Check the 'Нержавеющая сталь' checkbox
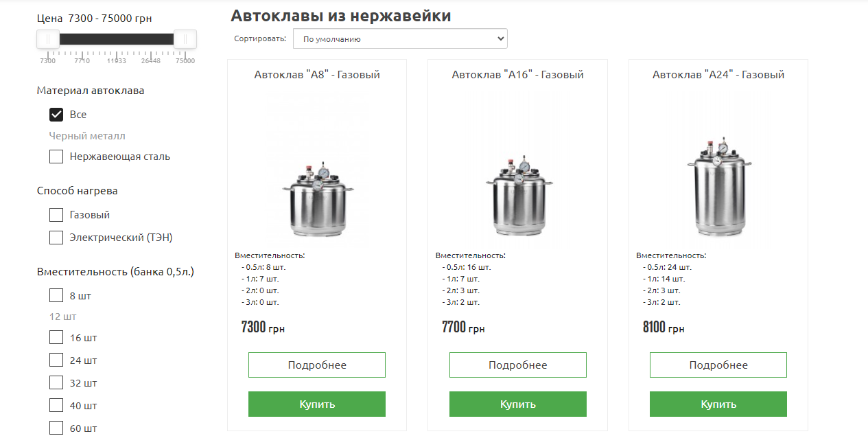 (56, 157)
